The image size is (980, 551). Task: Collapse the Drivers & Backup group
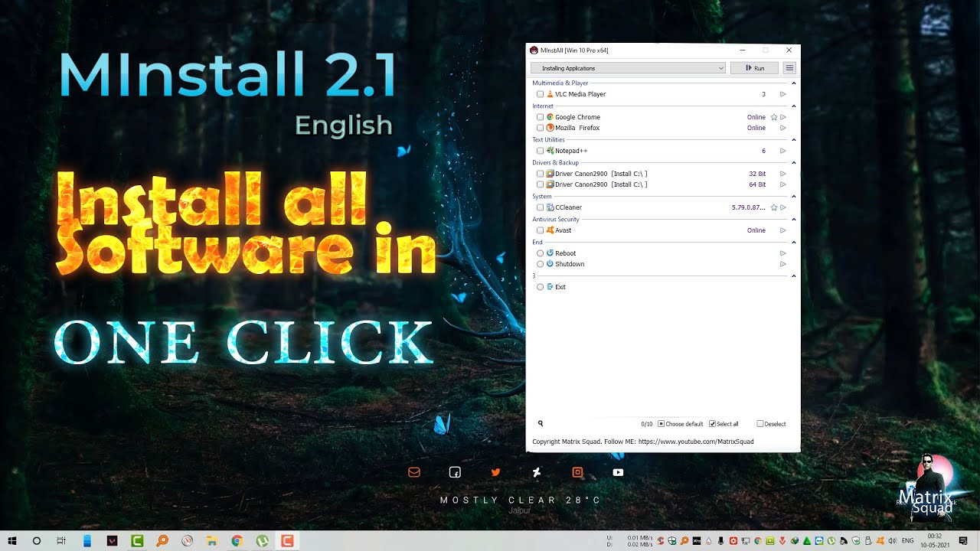click(793, 162)
